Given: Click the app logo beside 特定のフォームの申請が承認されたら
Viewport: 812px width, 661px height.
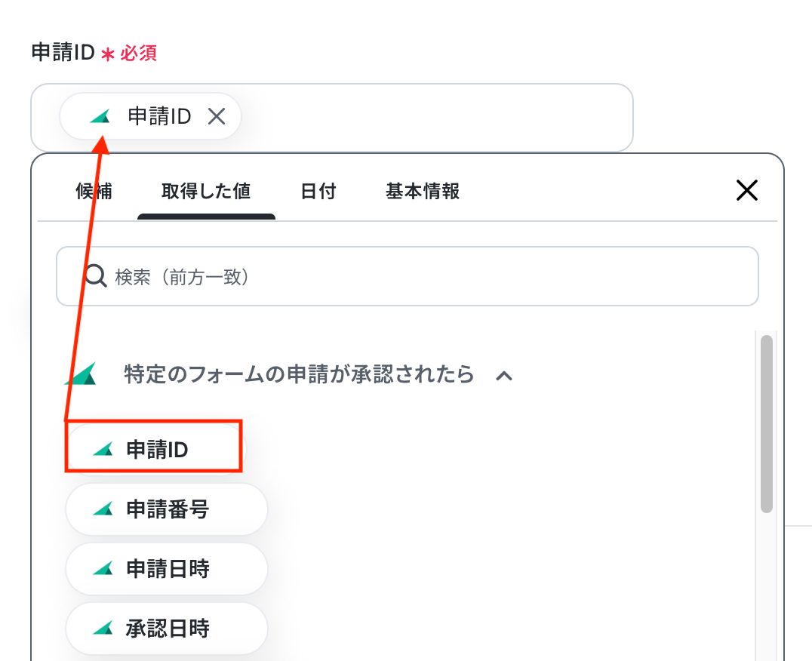Looking at the screenshot, I should click(82, 374).
